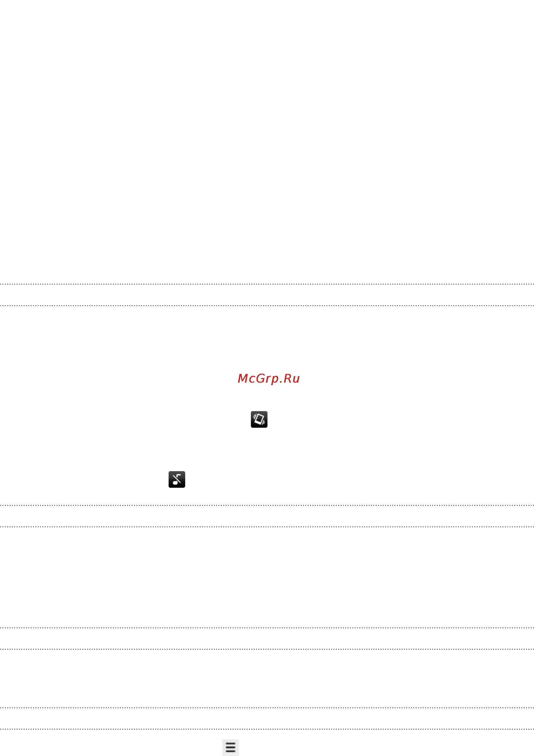Choose the muted ringtone icon
This screenshot has height=756, width=534.
(177, 479)
